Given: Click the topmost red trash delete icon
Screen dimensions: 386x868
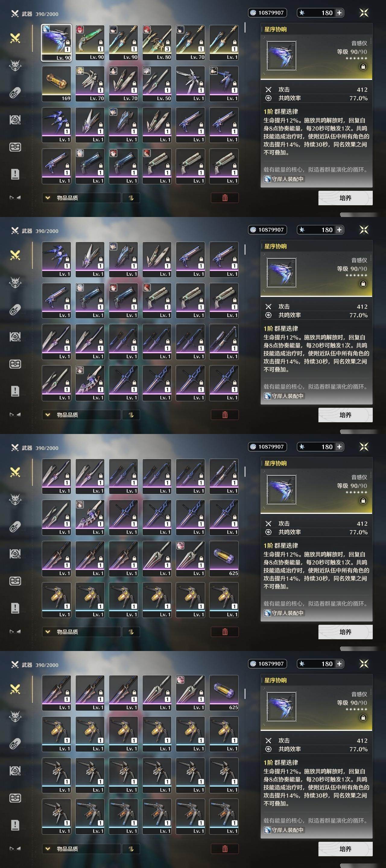Looking at the screenshot, I should pyautogui.click(x=225, y=198).
